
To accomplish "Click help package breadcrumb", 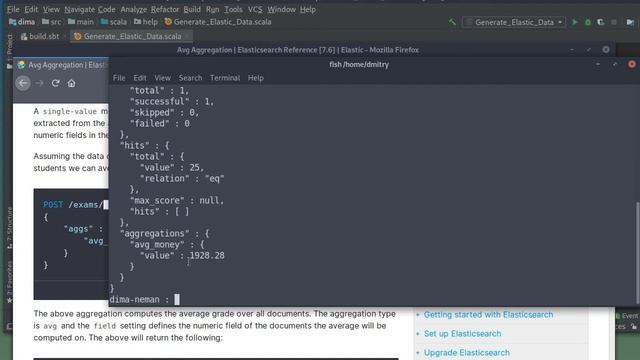I will coord(146,22).
